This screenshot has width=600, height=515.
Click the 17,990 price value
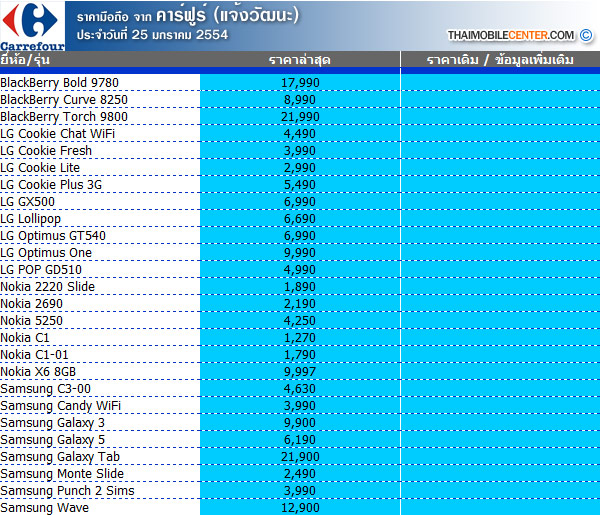coord(300,83)
